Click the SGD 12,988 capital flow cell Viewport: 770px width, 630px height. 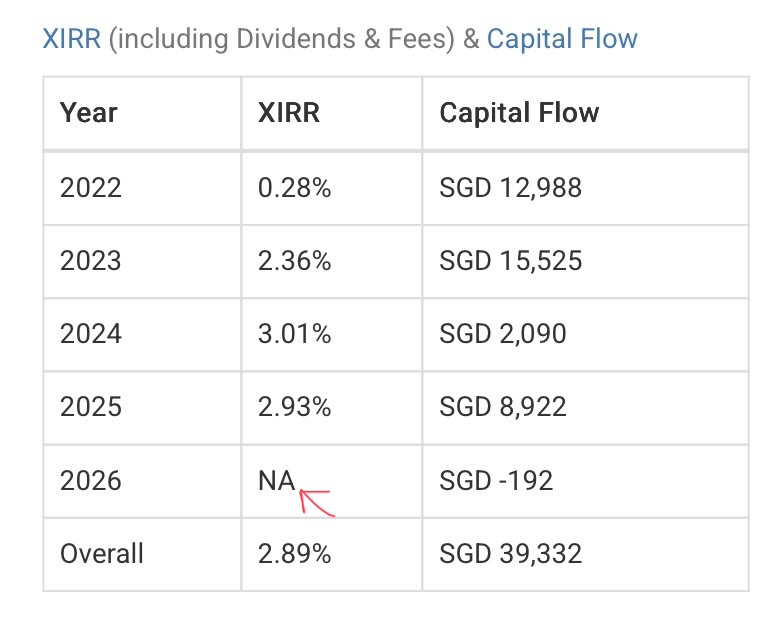point(510,187)
